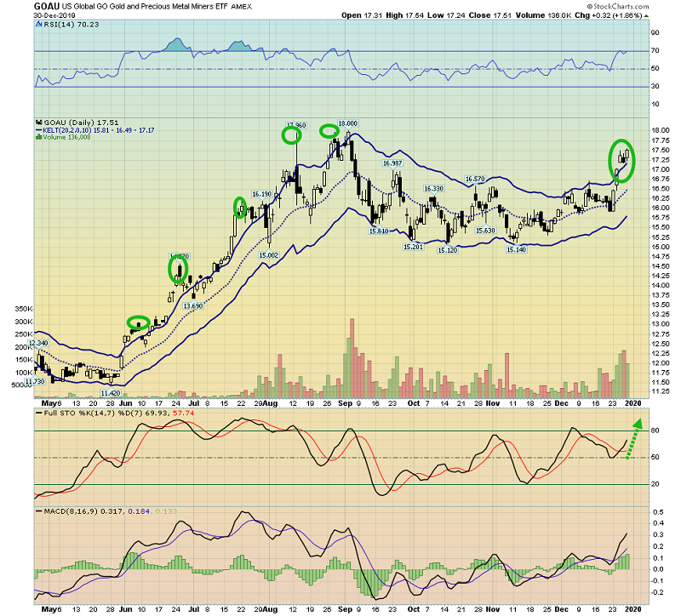Click the Volume 136.0K header value
This screenshot has height=616, width=681.
click(x=543, y=15)
